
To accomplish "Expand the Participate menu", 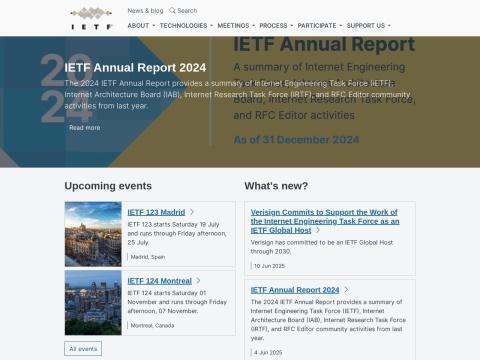I will (x=320, y=26).
